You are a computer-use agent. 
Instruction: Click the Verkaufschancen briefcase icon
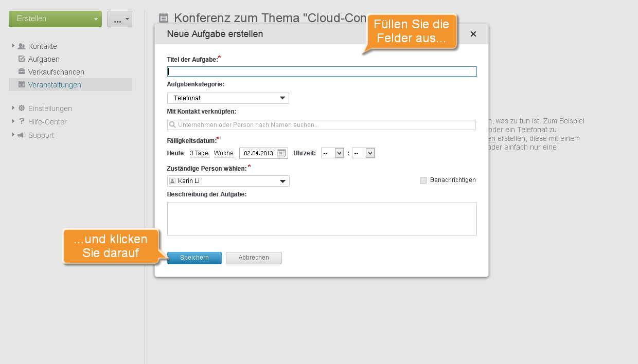(22, 72)
